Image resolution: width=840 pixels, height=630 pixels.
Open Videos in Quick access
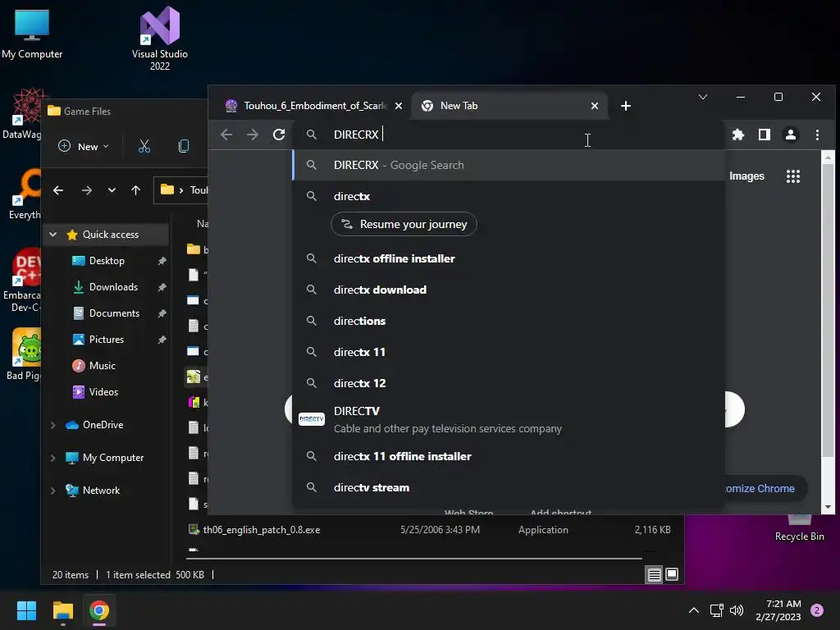point(103,392)
